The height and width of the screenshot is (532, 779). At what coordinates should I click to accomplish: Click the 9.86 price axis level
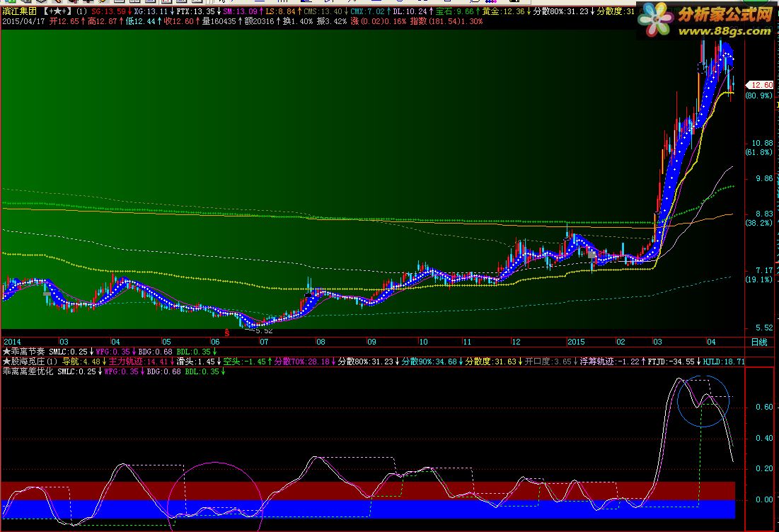(x=765, y=178)
